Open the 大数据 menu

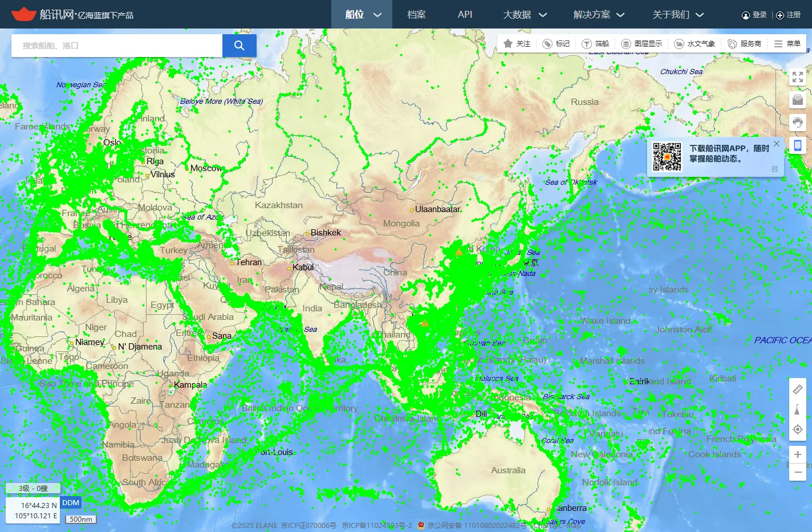517,14
